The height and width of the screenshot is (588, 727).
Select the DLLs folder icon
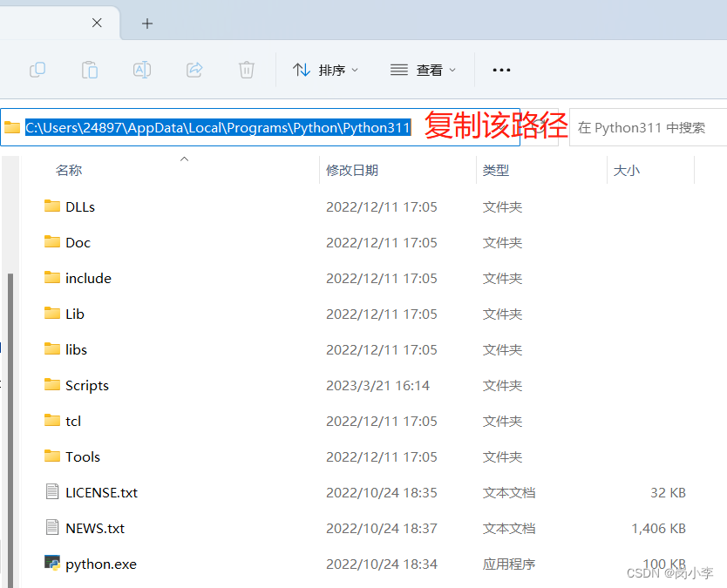point(52,206)
